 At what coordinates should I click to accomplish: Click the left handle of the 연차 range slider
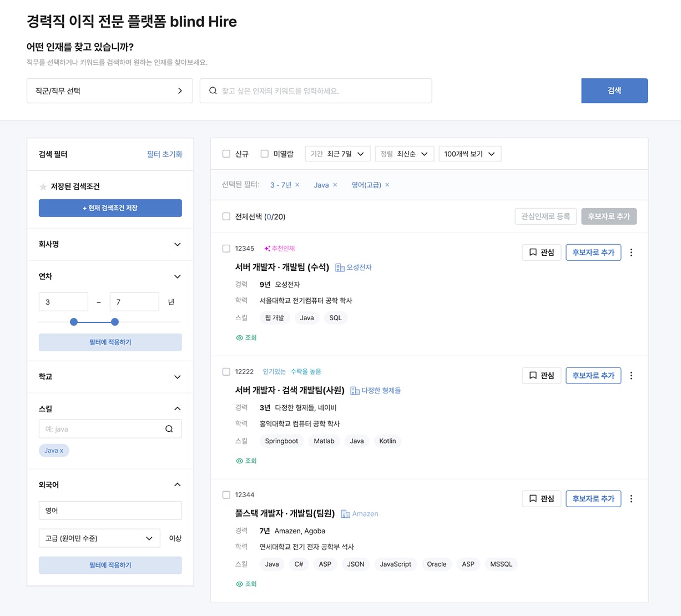pyautogui.click(x=74, y=322)
